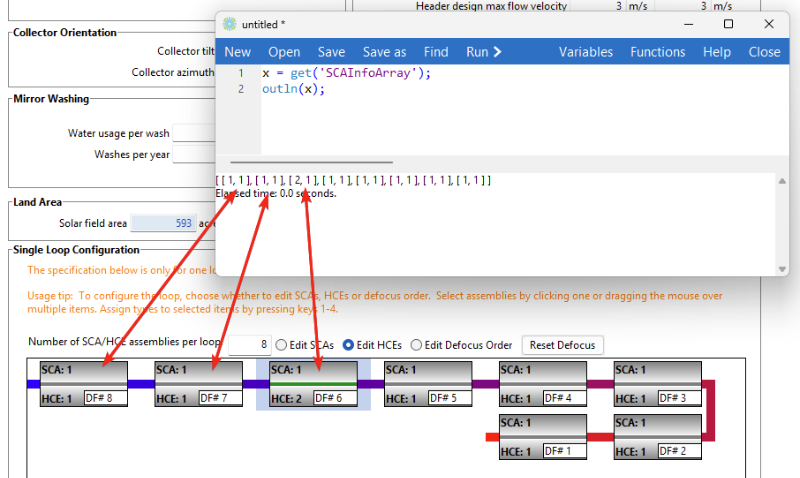Open Find in the script editor
This screenshot has width=800, height=478.
(x=436, y=52)
